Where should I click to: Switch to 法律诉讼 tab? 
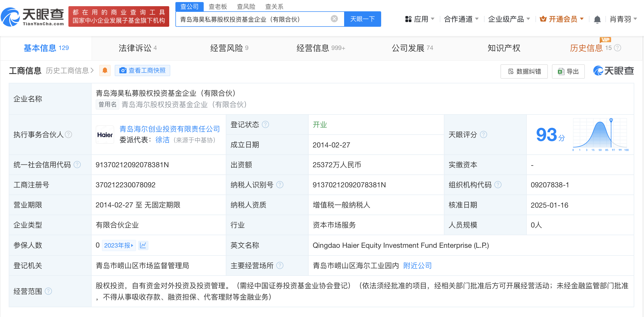point(138,48)
